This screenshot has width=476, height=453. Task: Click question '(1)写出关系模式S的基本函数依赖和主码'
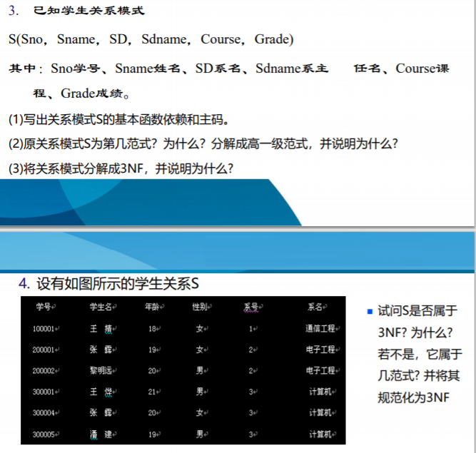[118, 120]
